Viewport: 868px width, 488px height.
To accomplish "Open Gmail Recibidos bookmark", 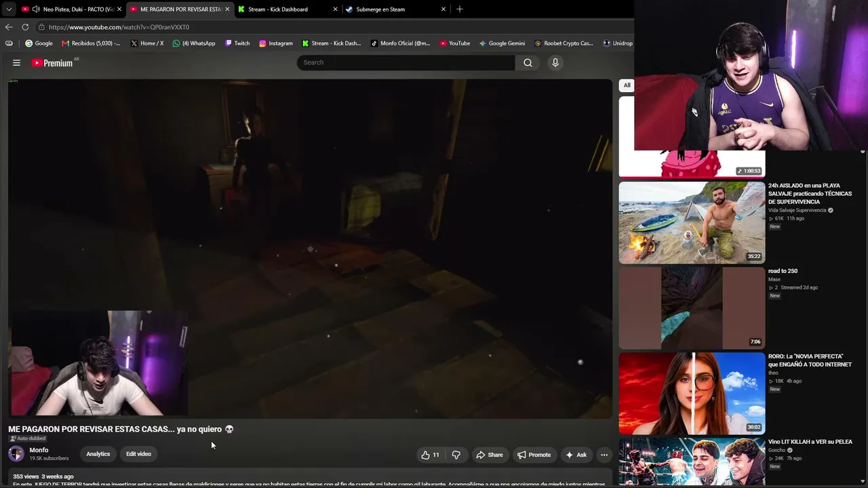I will point(91,43).
